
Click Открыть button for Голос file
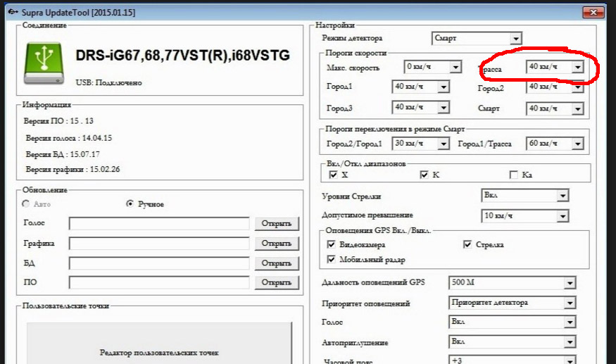pos(277,223)
